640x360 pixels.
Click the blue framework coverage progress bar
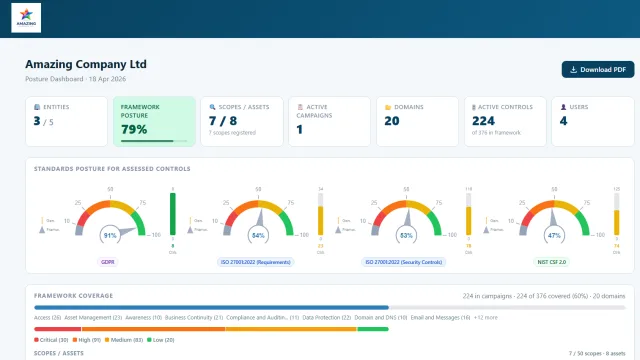[211, 307]
